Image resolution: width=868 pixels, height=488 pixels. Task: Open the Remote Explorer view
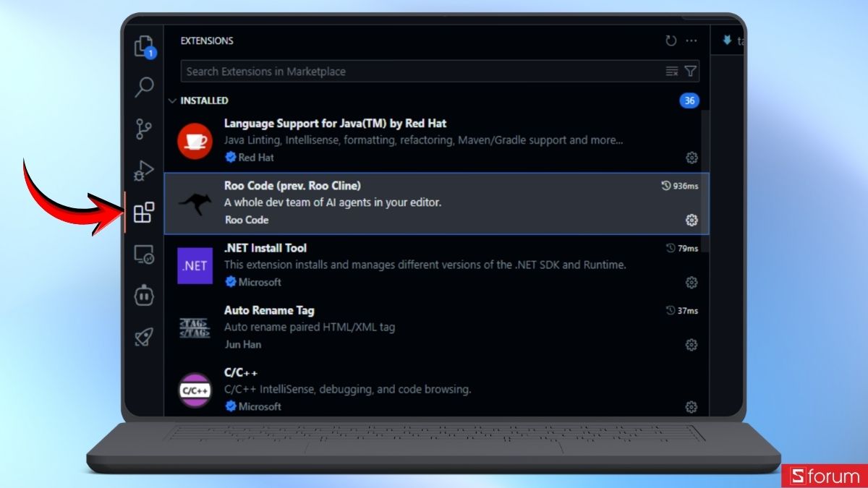144,254
